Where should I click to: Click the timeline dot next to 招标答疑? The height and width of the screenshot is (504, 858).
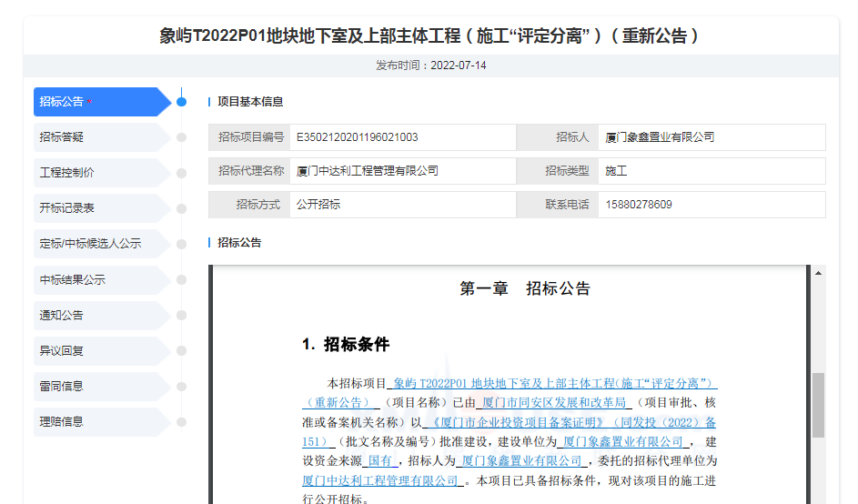pos(181,137)
